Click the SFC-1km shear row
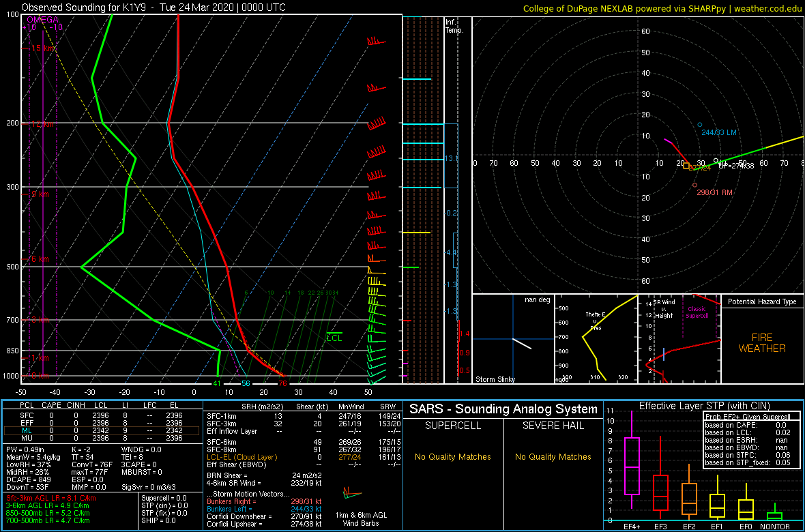The width and height of the screenshot is (805, 532). pyautogui.click(x=303, y=415)
